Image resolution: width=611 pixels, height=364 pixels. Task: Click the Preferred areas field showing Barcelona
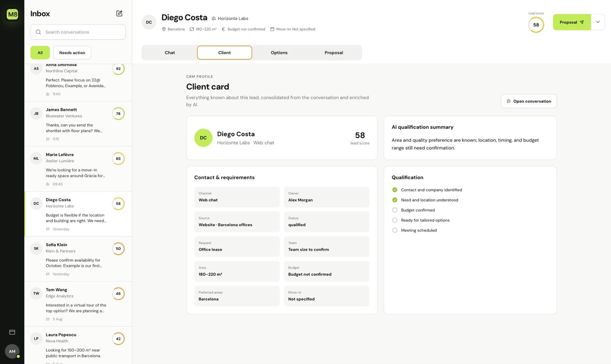237,296
